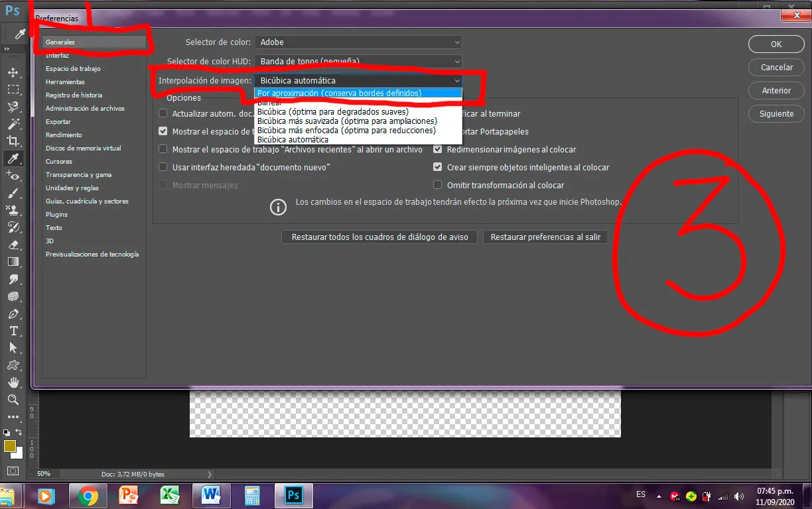Enable 'Usar interfaz heredada documento nuevo'

(163, 167)
